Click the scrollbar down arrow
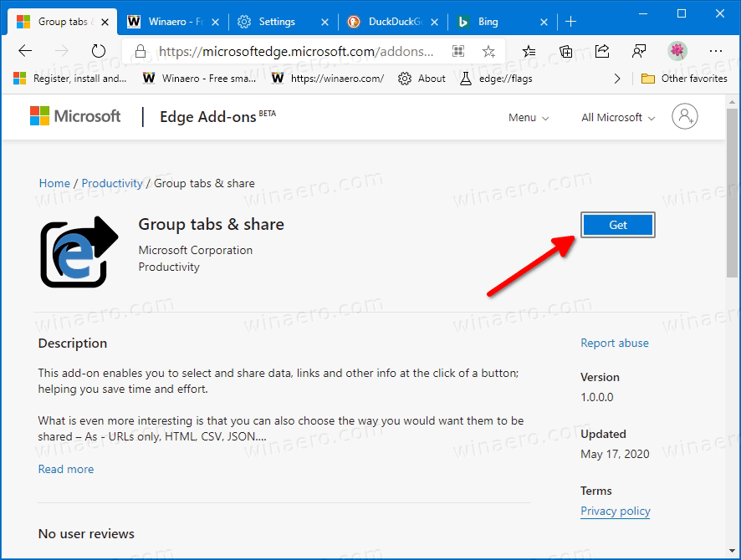Image resolution: width=741 pixels, height=560 pixels. tap(732, 551)
